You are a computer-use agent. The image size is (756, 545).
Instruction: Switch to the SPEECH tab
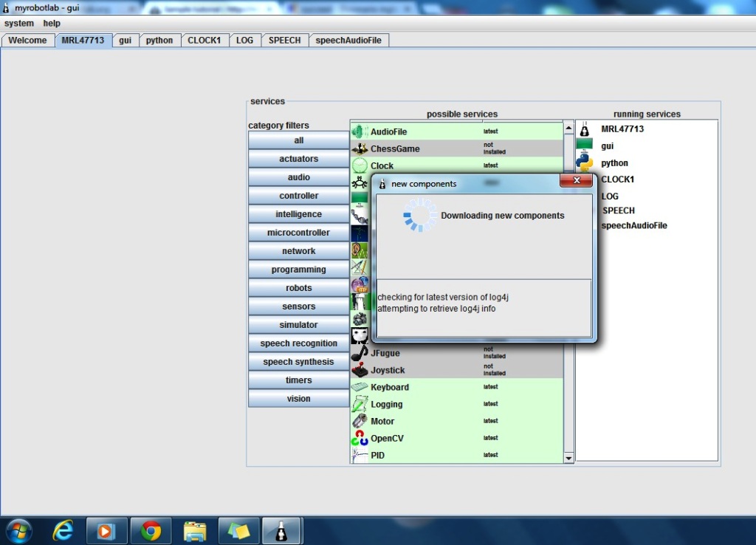click(285, 41)
